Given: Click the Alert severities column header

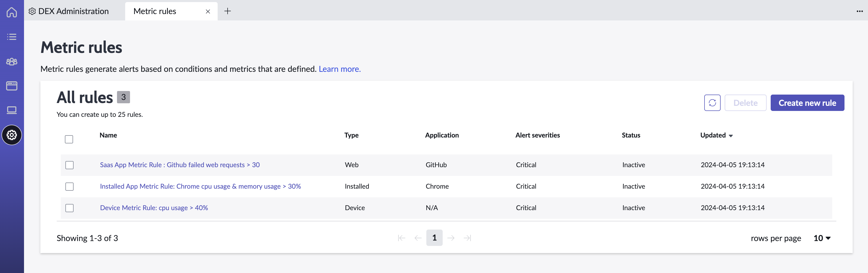Looking at the screenshot, I should pyautogui.click(x=537, y=135).
